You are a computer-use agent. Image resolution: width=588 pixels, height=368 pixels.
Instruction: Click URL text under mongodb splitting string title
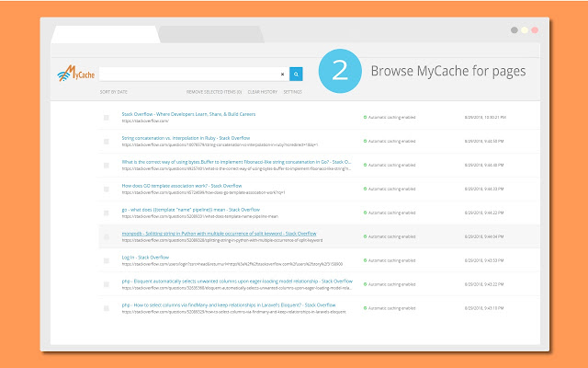coord(222,240)
